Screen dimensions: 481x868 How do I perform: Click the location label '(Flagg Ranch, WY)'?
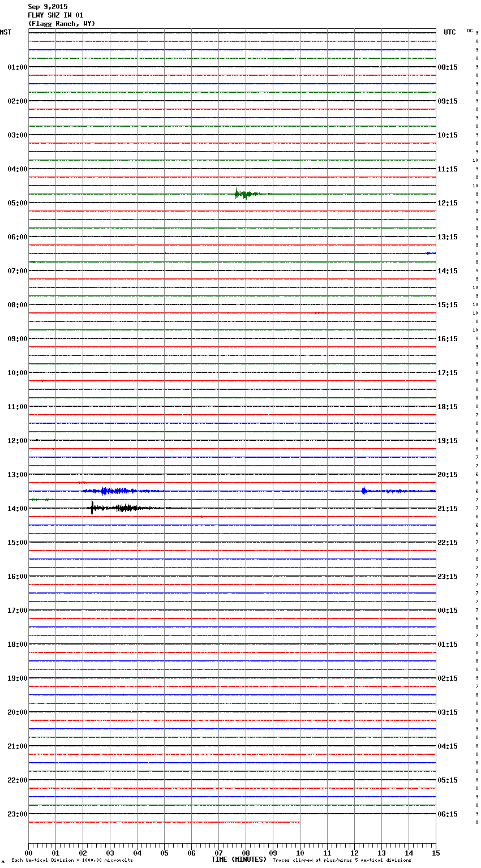pyautogui.click(x=62, y=24)
